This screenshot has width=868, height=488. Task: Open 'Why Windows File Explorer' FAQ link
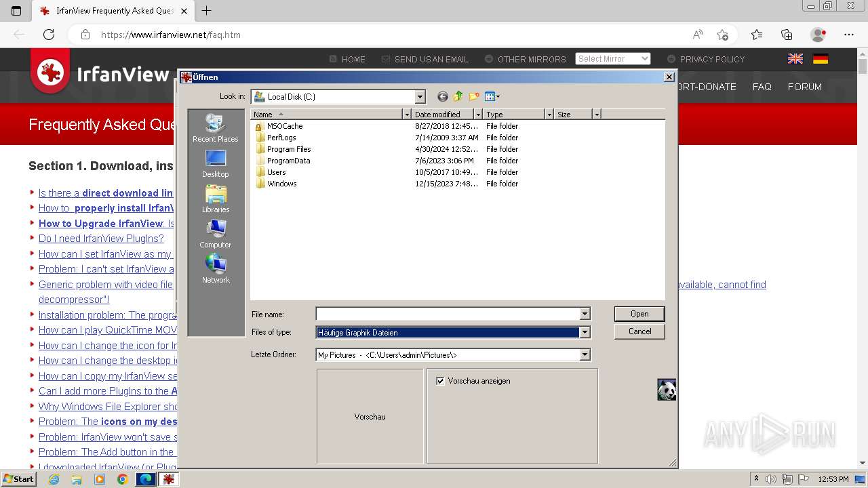pyautogui.click(x=108, y=407)
